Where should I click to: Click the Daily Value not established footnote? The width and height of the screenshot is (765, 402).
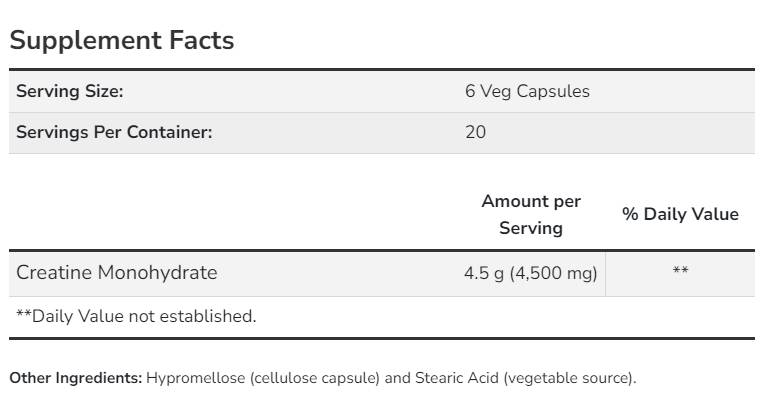click(136, 316)
